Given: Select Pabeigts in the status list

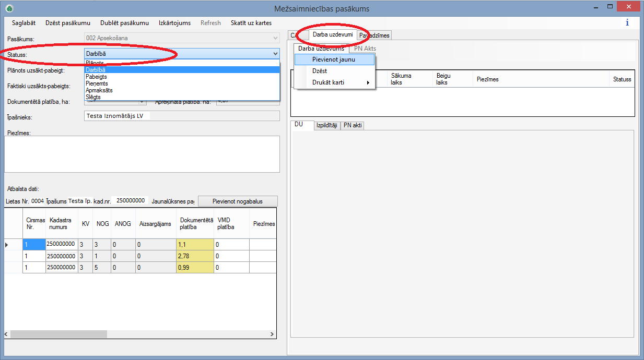Looking at the screenshot, I should pos(96,77).
